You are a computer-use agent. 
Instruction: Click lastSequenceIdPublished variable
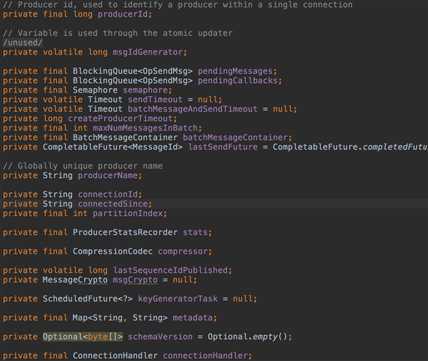click(x=170, y=270)
